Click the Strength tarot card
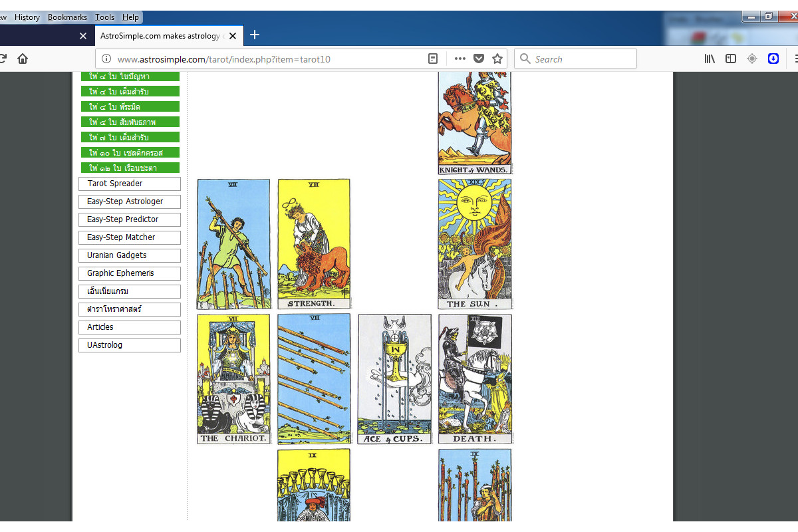This screenshot has width=798, height=532. coord(314,244)
